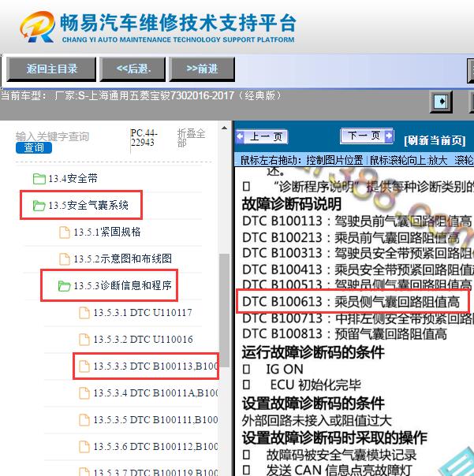Click line DTC B100313 驾驶员安全带预紧
Screen dimensions: 474x476
pos(357,253)
